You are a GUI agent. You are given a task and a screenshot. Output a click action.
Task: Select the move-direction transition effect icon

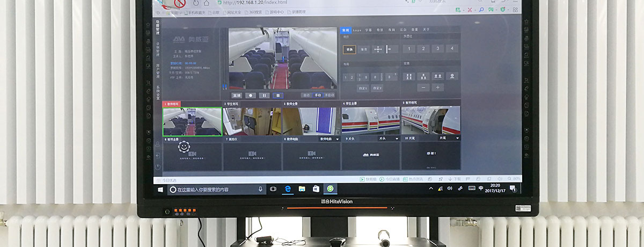tap(379, 49)
